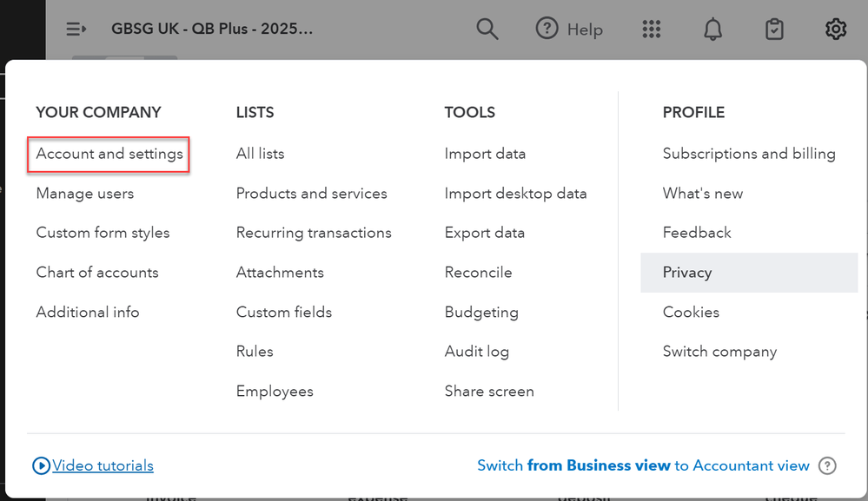Open Products and services
Image resolution: width=868 pixels, height=501 pixels.
pos(312,194)
